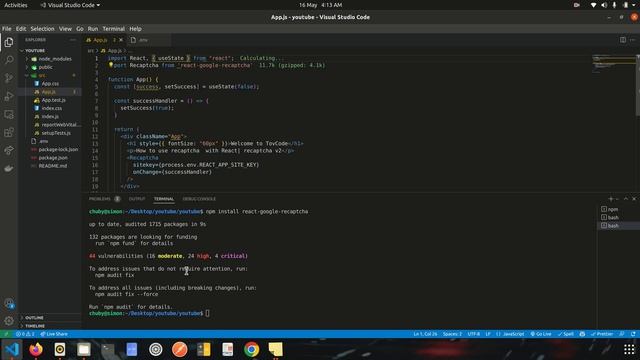Click Live Share in status bar
The height and width of the screenshot is (360, 640).
point(54,334)
